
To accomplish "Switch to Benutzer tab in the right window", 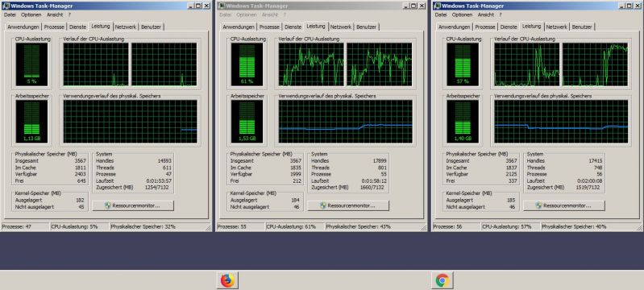I will point(582,27).
